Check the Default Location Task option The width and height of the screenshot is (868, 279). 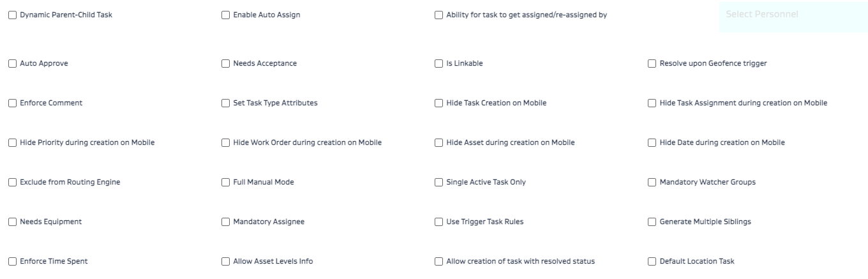pyautogui.click(x=652, y=261)
